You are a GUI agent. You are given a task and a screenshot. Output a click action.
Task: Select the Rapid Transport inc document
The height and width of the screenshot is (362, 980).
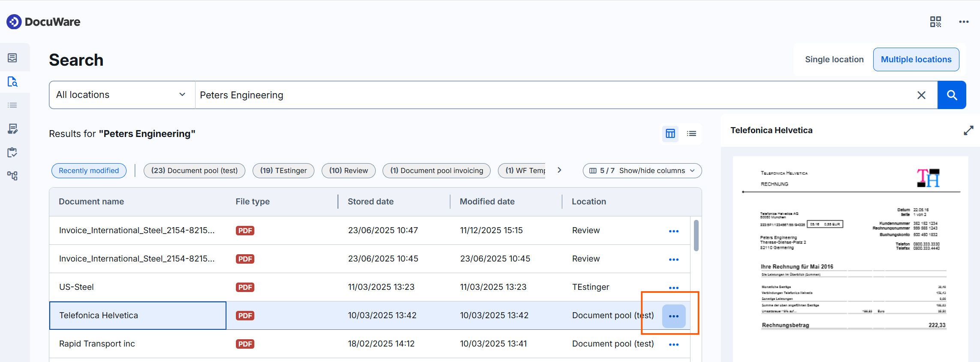pyautogui.click(x=370, y=344)
